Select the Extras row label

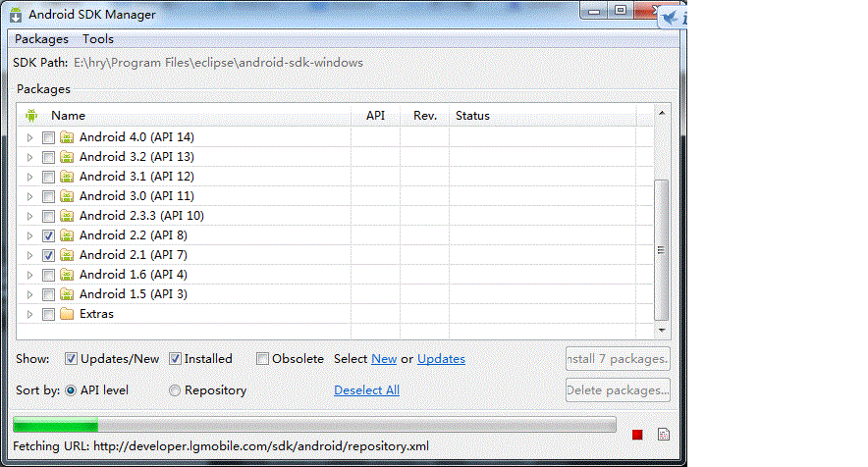pos(96,314)
